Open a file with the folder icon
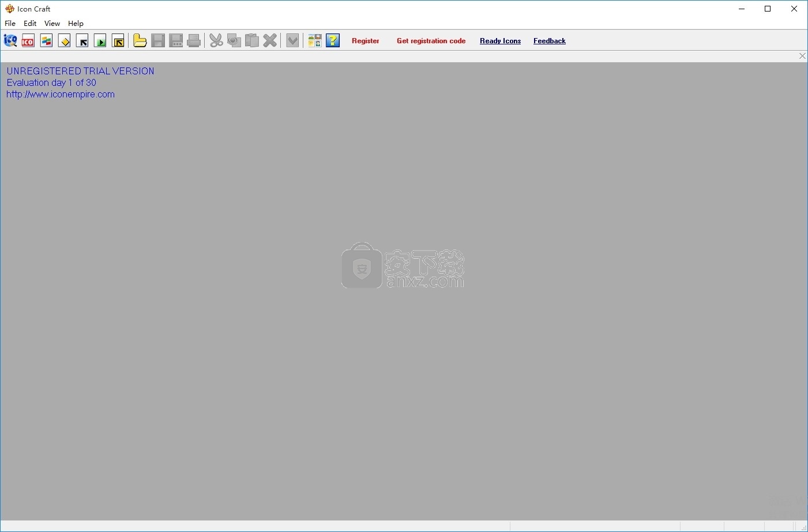The width and height of the screenshot is (808, 532). (140, 40)
